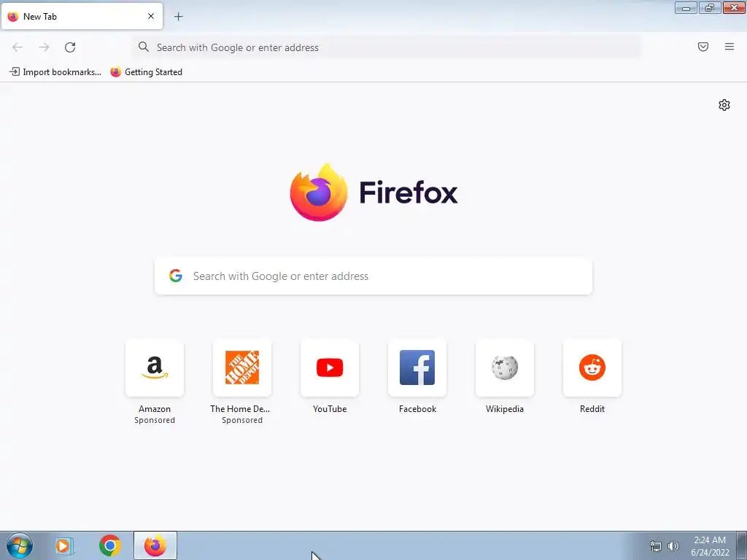This screenshot has height=560, width=747.
Task: Focus the center Google search box
Action: 373,276
